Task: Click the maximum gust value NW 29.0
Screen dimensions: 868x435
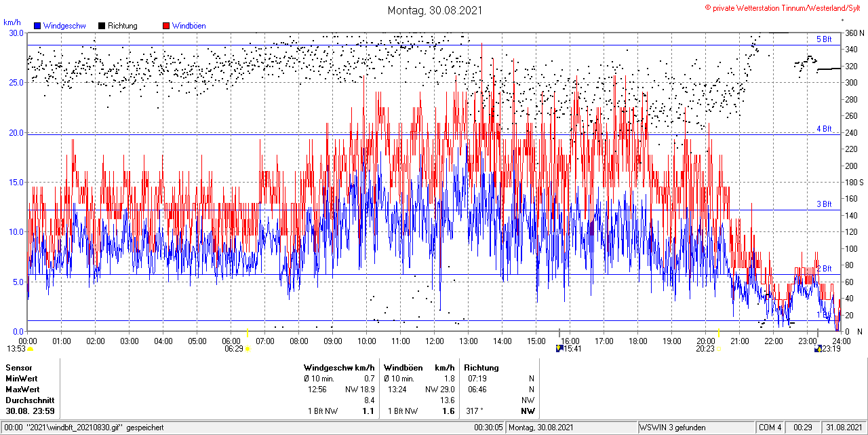Action: (439, 390)
